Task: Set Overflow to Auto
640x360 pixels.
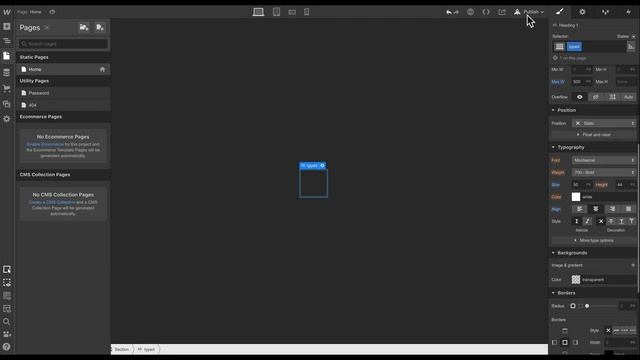Action: coord(629,97)
